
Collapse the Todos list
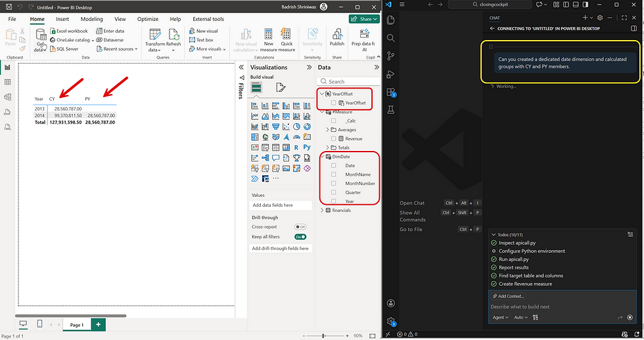pyautogui.click(x=494, y=234)
